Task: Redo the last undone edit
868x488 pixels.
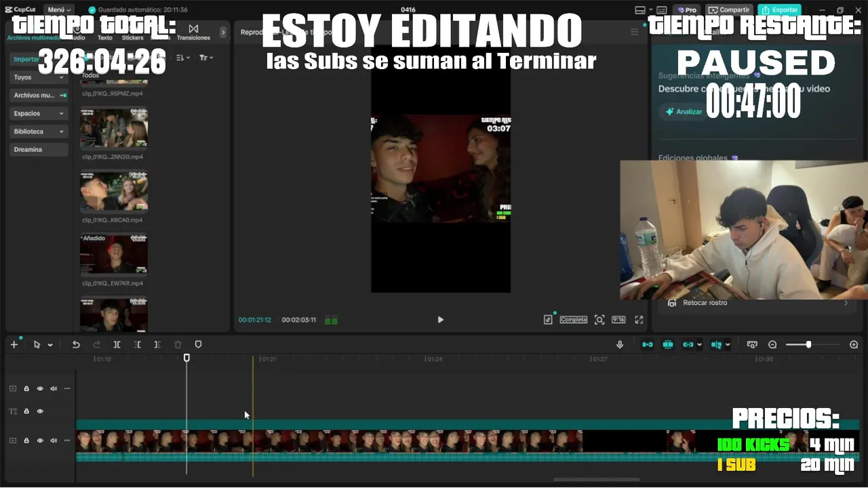Action: (x=96, y=344)
